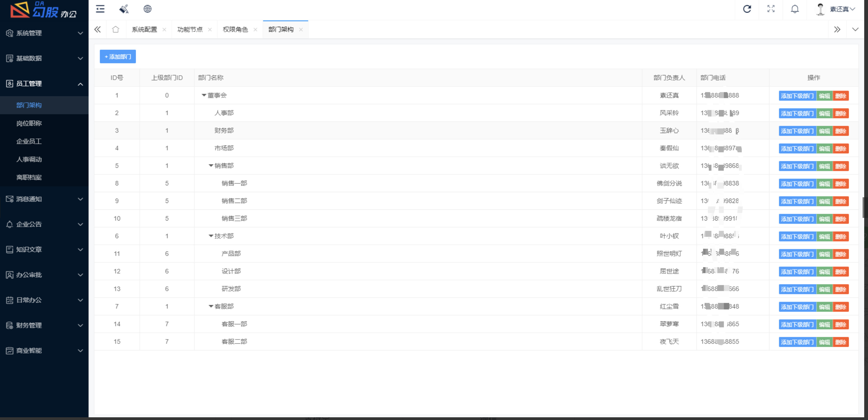Click the 财务管理 sidebar icon
This screenshot has width=868, height=420.
click(9, 325)
